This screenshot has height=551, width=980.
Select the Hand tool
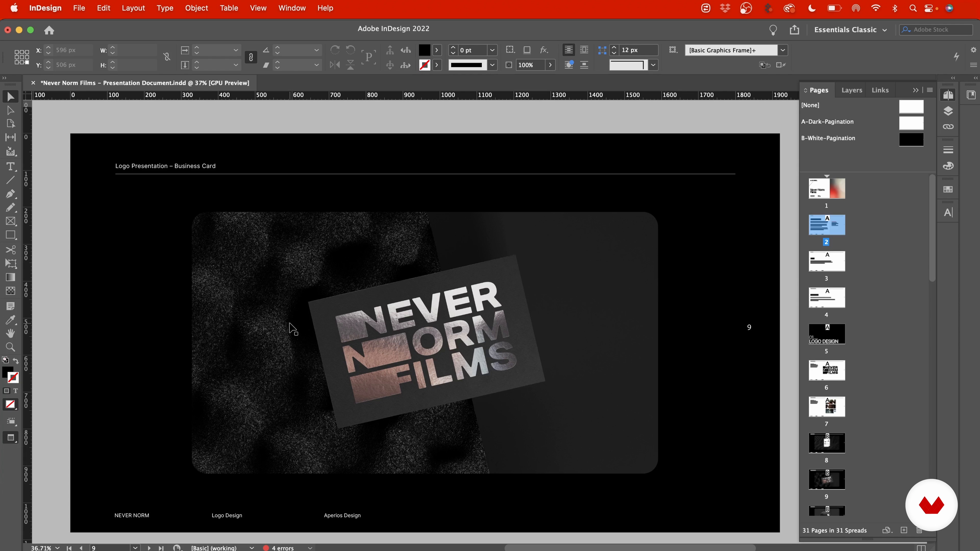[x=10, y=333]
